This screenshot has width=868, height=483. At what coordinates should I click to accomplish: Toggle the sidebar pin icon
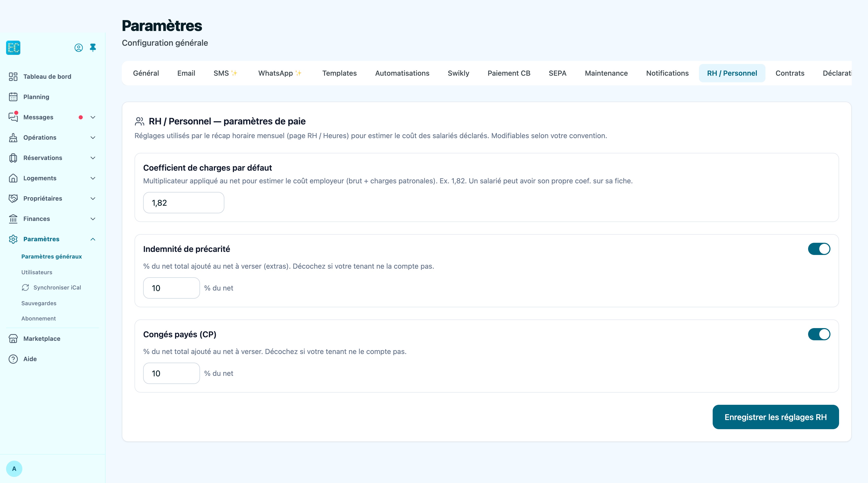(93, 47)
